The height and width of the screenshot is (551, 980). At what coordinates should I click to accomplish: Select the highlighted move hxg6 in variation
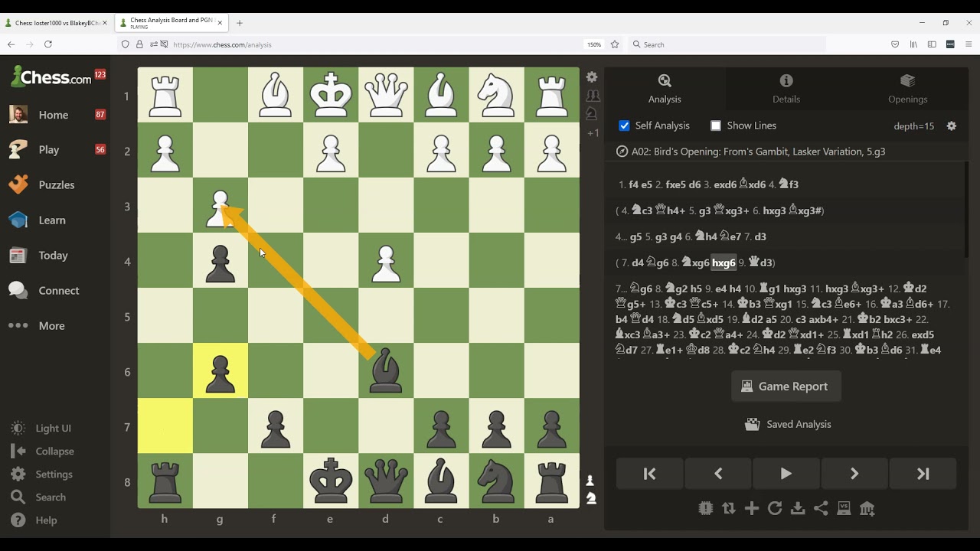(x=724, y=262)
